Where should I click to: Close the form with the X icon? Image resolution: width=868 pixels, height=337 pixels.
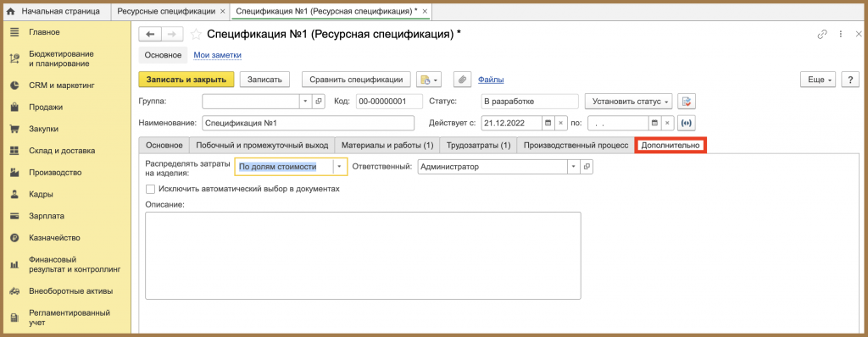[x=858, y=35]
